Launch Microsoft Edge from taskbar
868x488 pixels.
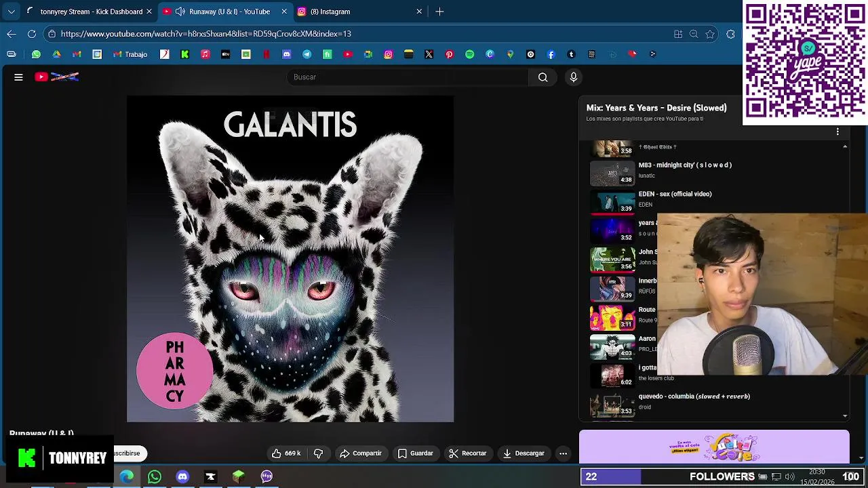point(127,476)
